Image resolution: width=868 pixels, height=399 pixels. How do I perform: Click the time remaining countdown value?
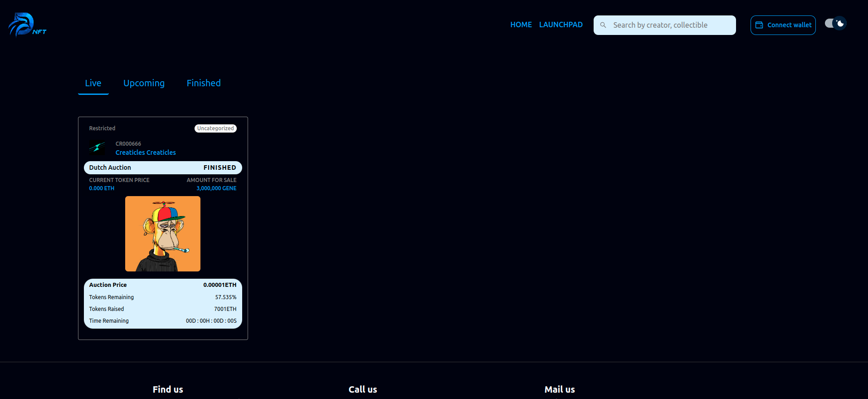coord(211,321)
